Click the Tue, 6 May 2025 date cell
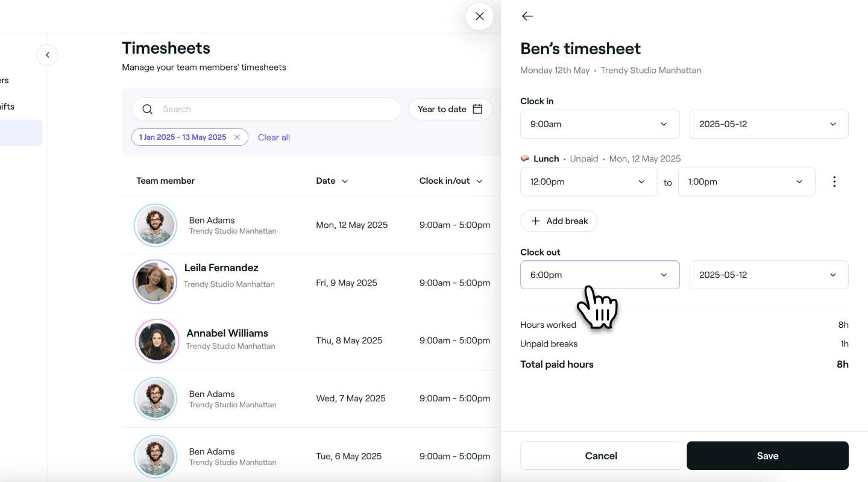The image size is (868, 482). (349, 456)
